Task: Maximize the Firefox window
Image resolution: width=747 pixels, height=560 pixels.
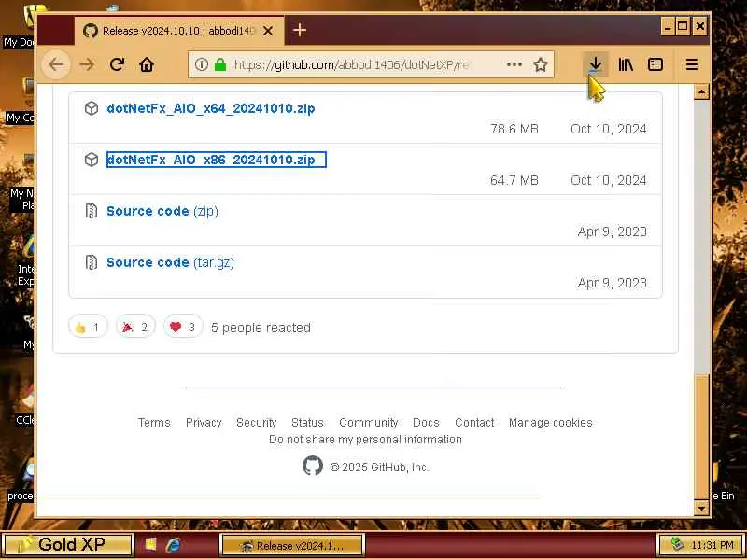Action: click(684, 27)
